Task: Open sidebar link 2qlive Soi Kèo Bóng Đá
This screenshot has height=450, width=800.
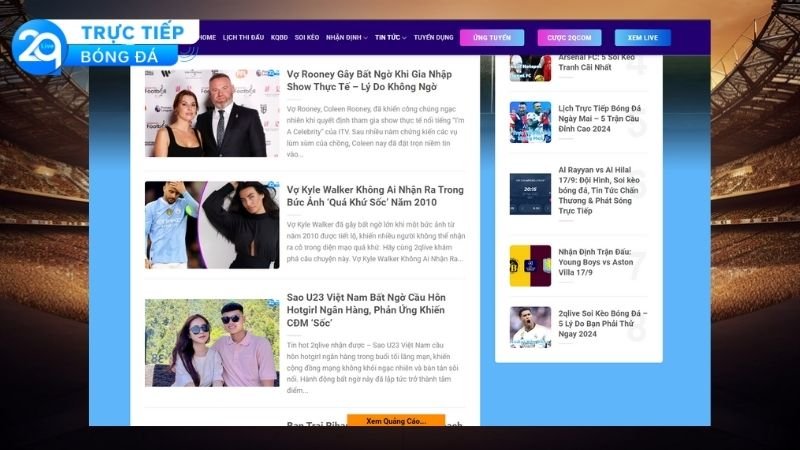Action: click(602, 323)
